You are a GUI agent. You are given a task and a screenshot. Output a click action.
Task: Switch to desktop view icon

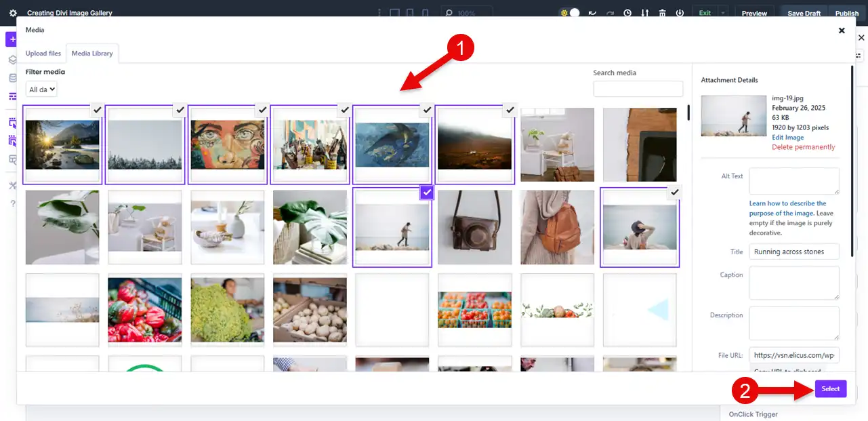point(394,13)
